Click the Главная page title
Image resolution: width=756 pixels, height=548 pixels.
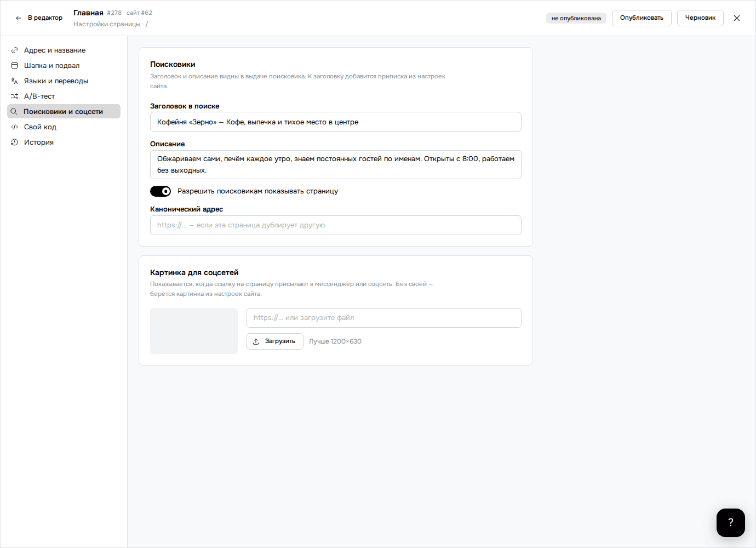point(88,13)
